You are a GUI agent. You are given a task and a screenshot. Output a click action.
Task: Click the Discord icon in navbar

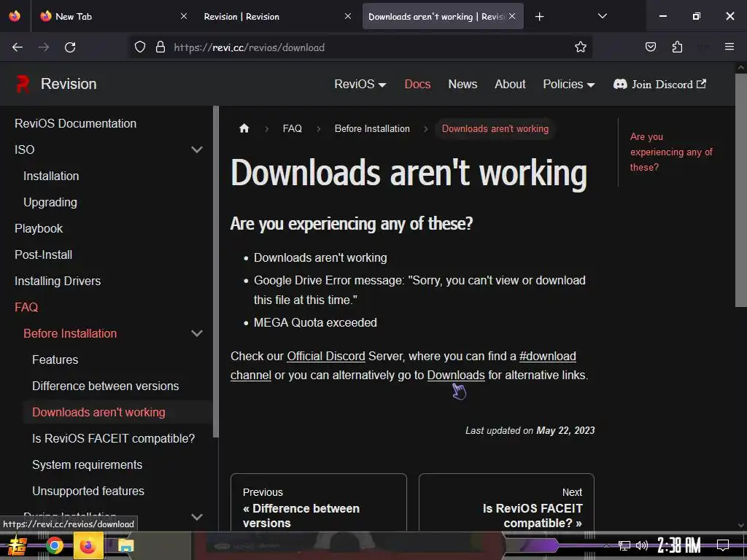(x=620, y=85)
